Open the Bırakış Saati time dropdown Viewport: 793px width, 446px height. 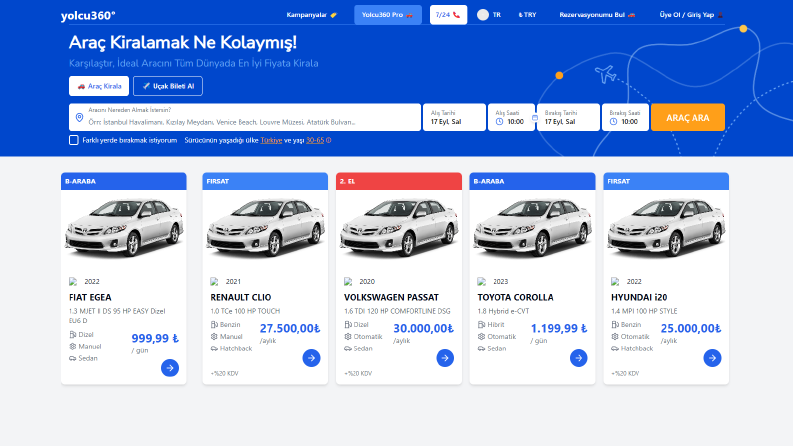coord(625,117)
